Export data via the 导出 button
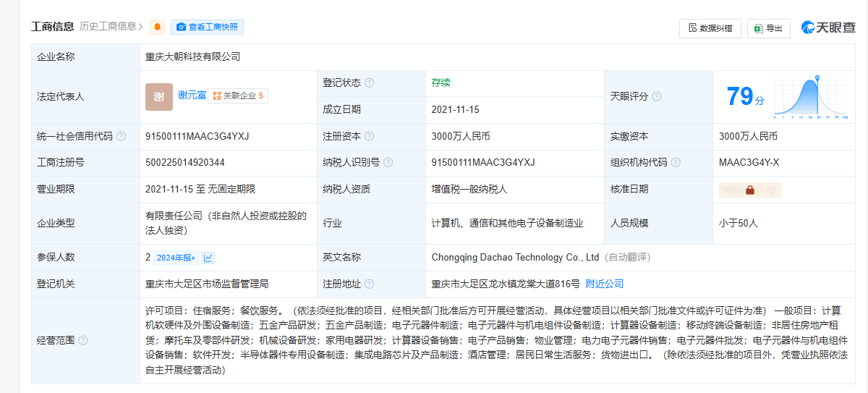Screen dimensions: 868x393 (768, 28)
